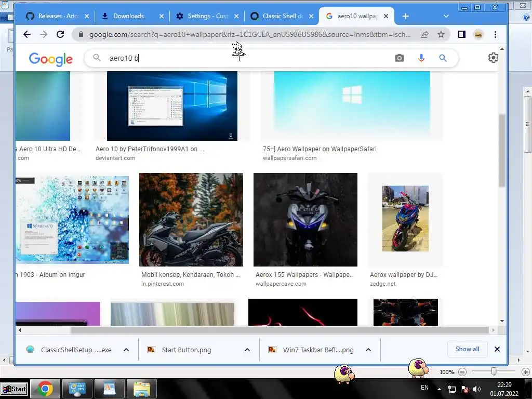Open the tab search dropdown chevron
The image size is (532, 399).
coord(446,16)
